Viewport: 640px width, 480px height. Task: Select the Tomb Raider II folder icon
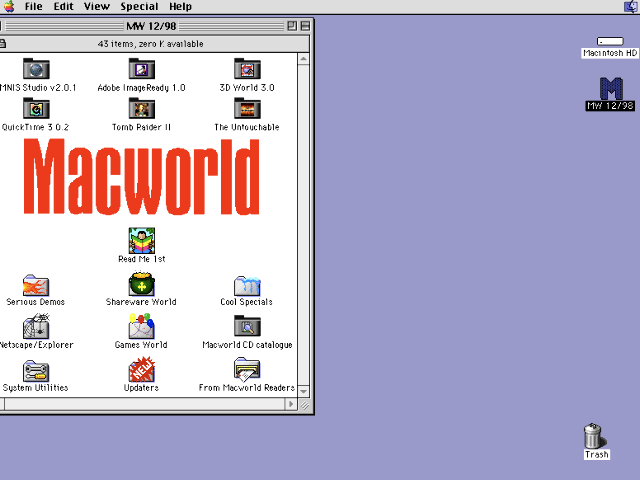(x=142, y=108)
